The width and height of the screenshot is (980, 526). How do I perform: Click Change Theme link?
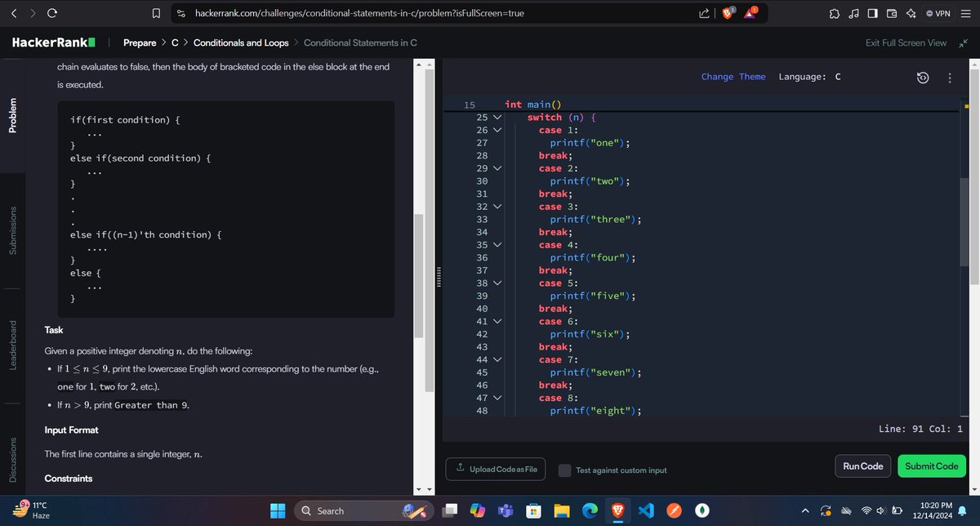(733, 77)
